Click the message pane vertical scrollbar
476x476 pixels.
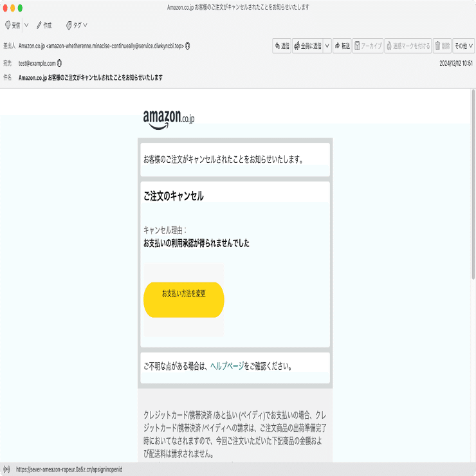coord(473,185)
